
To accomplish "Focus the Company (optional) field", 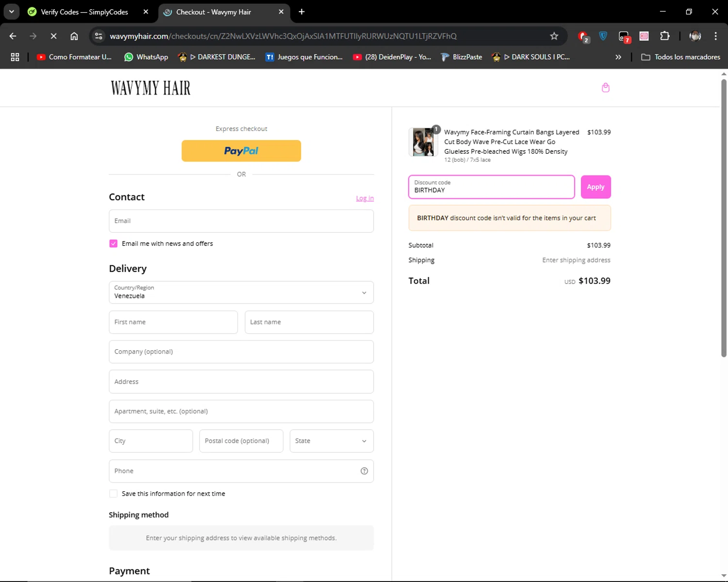I will [x=241, y=352].
